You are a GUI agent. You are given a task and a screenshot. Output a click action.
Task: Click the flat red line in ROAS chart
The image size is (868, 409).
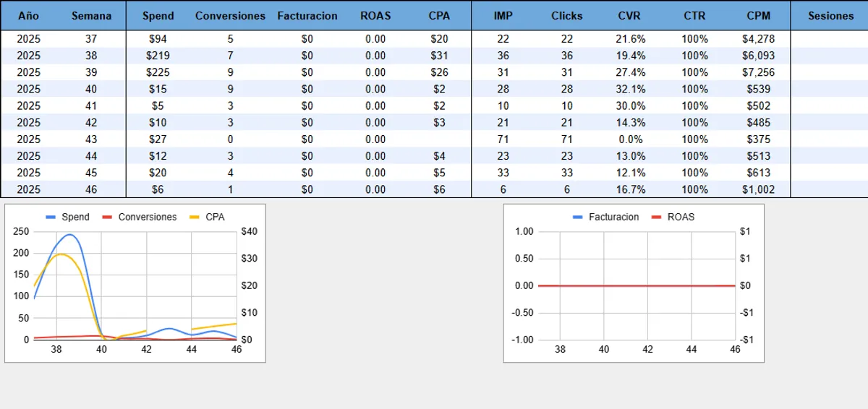[x=637, y=285]
